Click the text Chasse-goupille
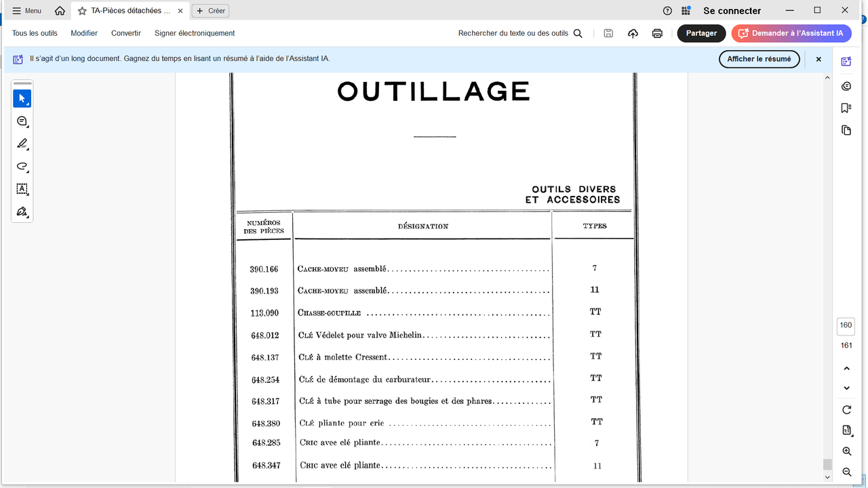868x488 pixels. pos(329,313)
